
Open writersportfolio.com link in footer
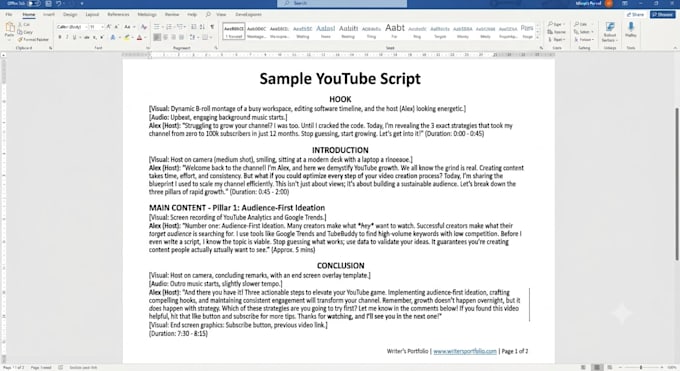pyautogui.click(x=465, y=351)
